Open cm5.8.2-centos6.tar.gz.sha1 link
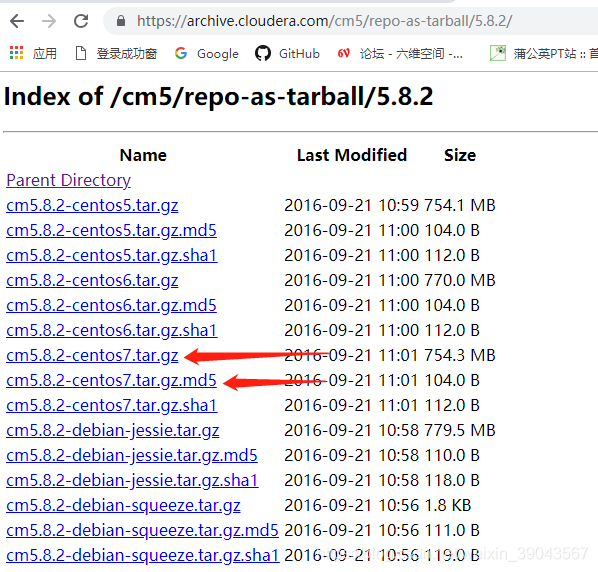The height and width of the screenshot is (572, 598). pos(112,330)
